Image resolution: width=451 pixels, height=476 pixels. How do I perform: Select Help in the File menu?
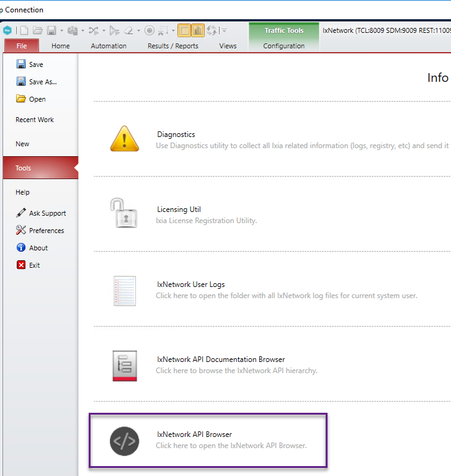22,192
